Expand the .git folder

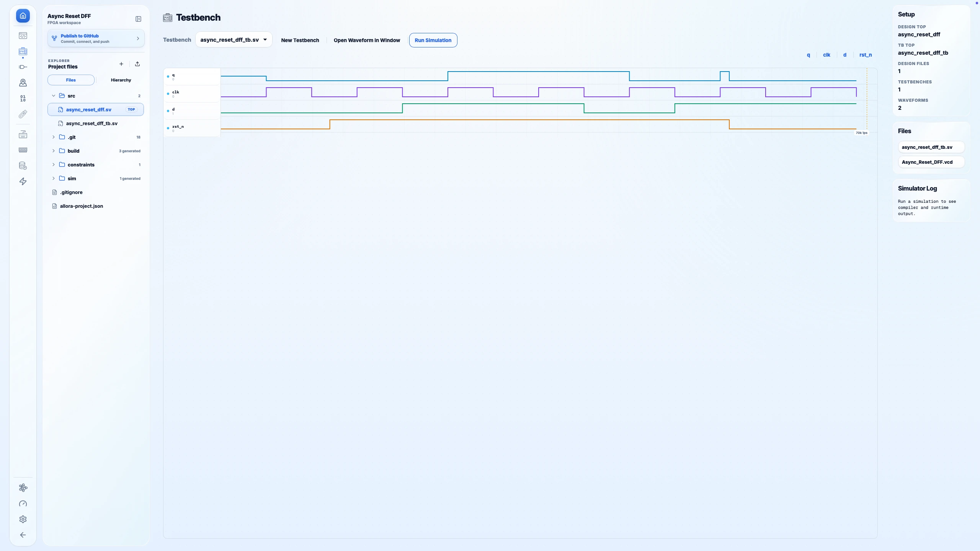click(54, 137)
